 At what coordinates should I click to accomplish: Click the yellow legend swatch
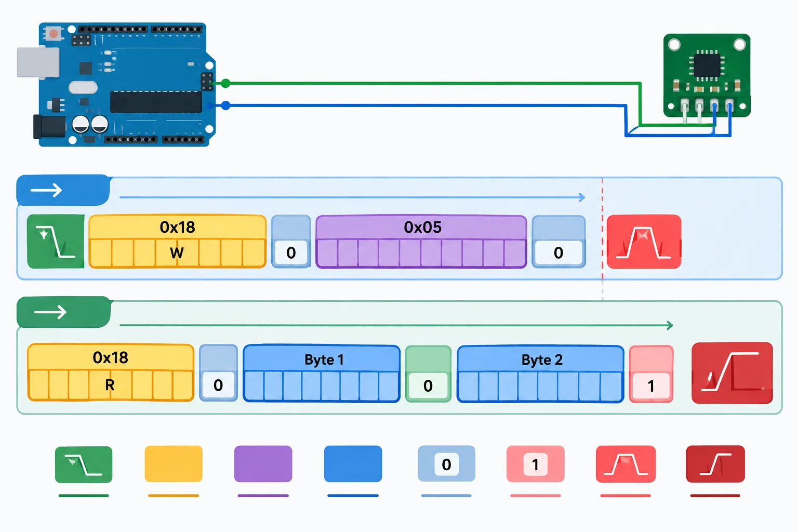coord(174,464)
